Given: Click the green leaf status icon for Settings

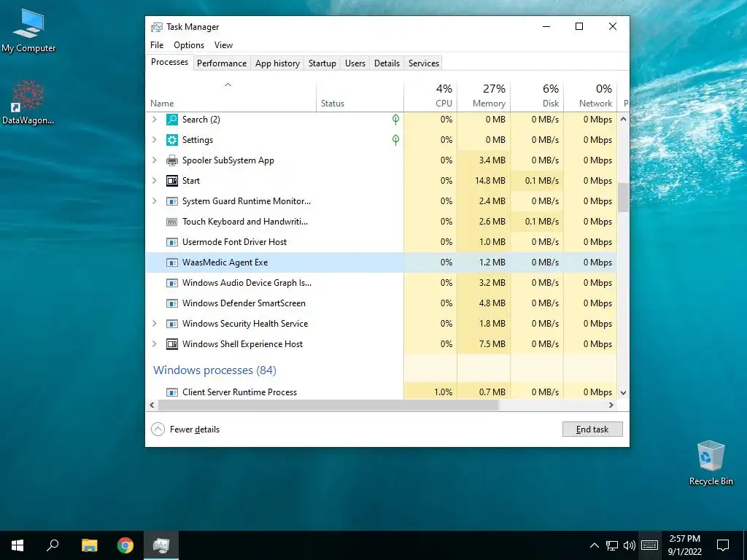Looking at the screenshot, I should click(395, 139).
